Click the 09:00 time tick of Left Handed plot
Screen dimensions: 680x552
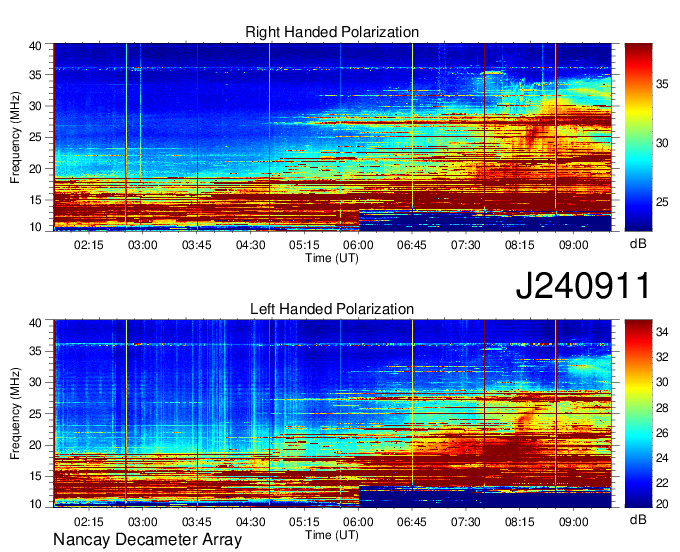point(573,521)
